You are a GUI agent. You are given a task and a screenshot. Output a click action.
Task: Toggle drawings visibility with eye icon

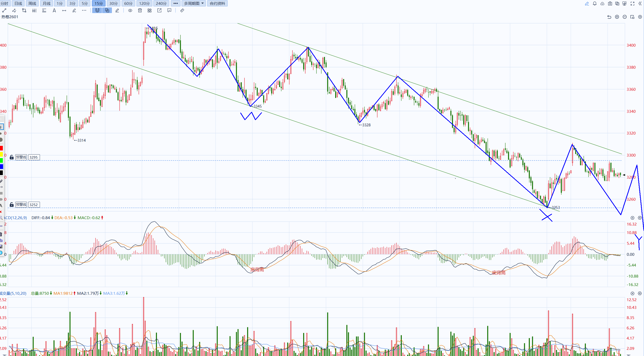tap(130, 11)
